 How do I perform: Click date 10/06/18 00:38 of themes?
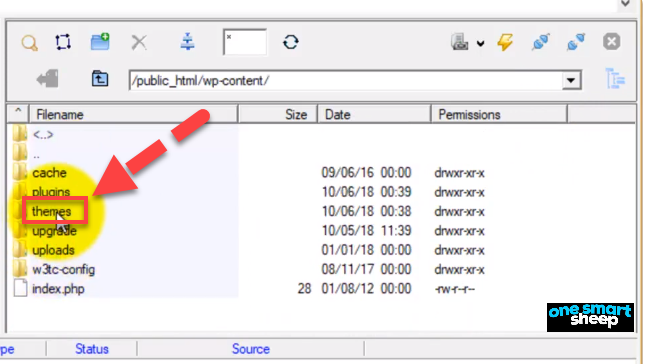tap(366, 212)
